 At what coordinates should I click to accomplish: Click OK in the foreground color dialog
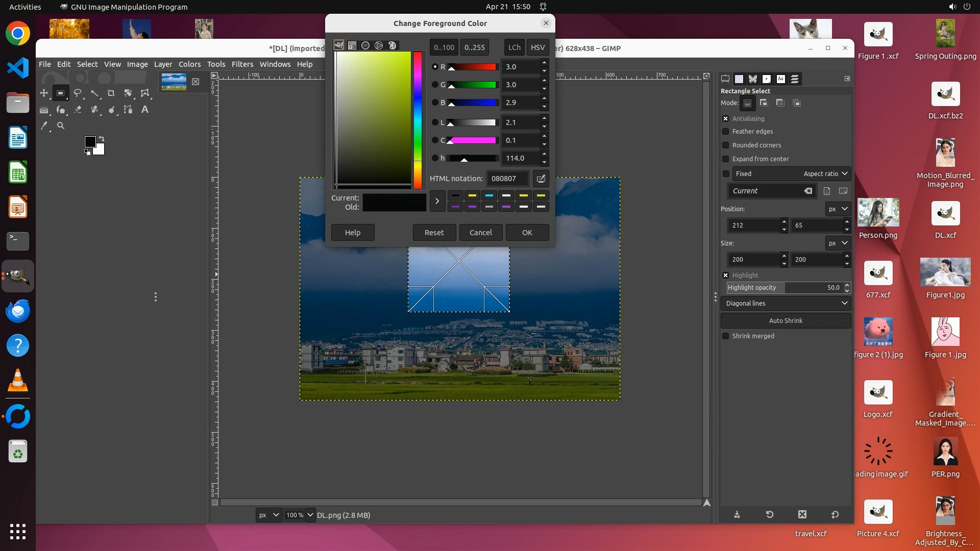click(527, 233)
